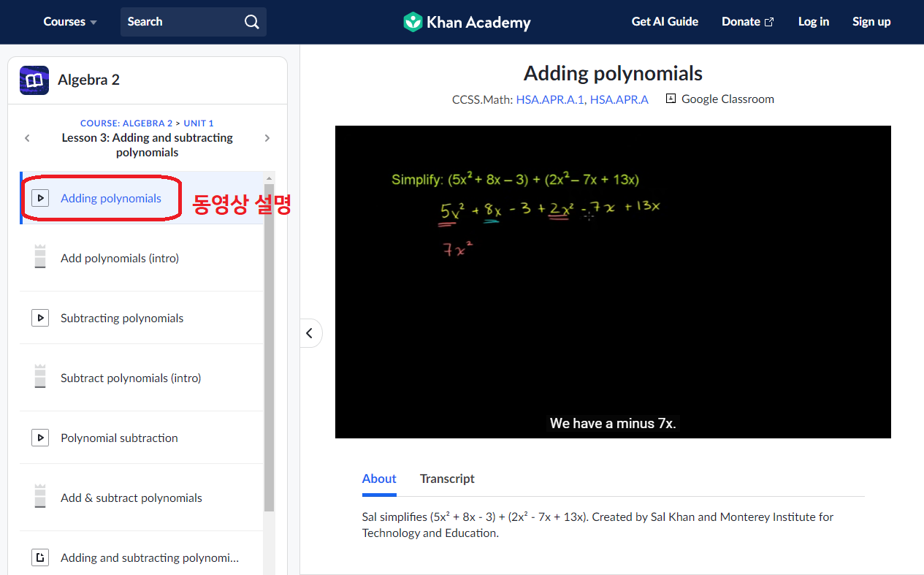Click the Donate external link icon
924x575 pixels.
[x=769, y=22]
